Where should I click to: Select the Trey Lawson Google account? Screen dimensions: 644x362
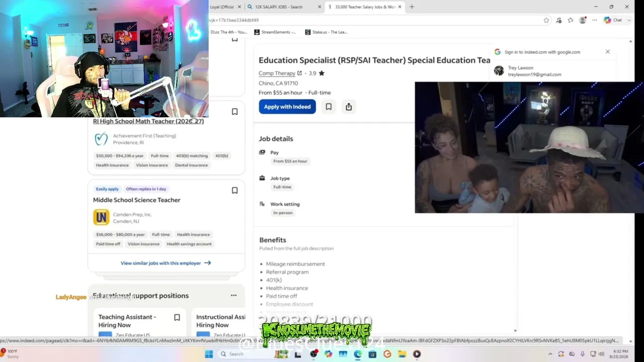[x=552, y=71]
